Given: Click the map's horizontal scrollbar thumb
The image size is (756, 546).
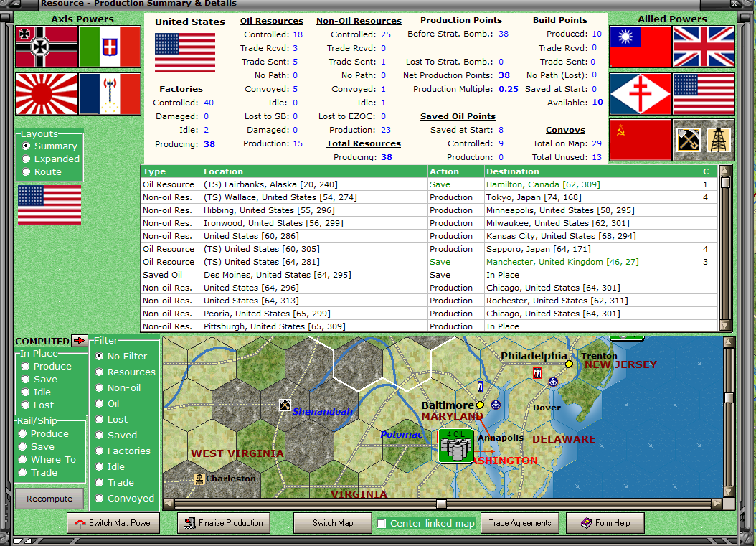Looking at the screenshot, I should pos(441,504).
